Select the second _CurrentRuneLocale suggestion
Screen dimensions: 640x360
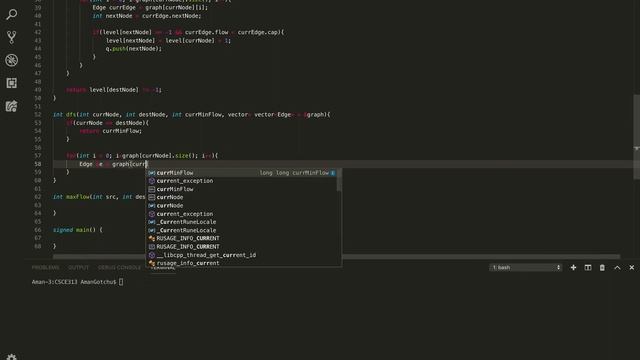coord(241,230)
